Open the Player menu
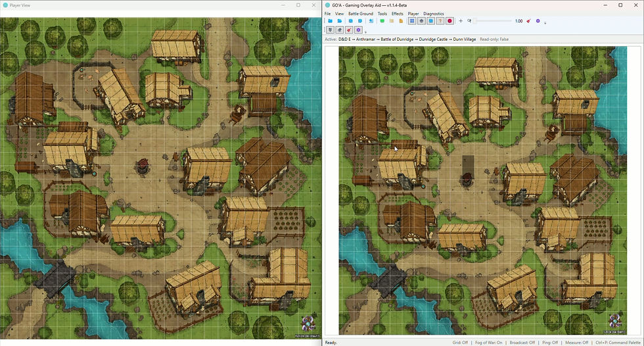This screenshot has width=644, height=346. pyautogui.click(x=413, y=14)
